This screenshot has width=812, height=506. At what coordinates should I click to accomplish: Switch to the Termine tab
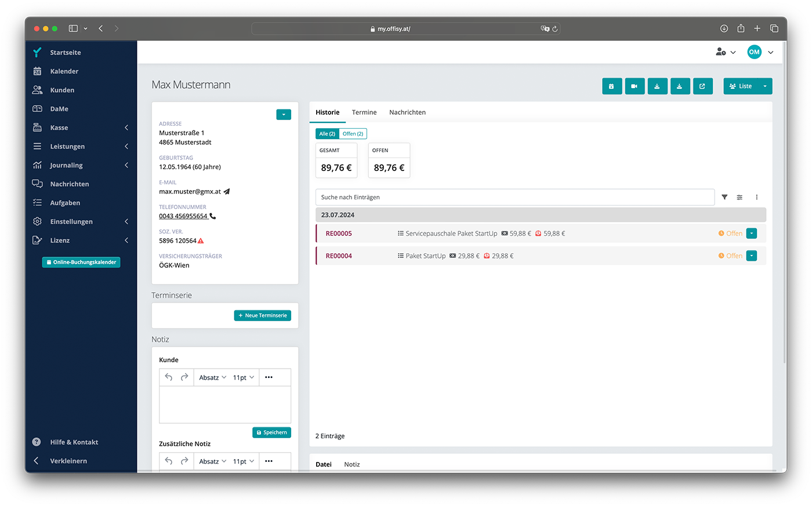click(x=364, y=112)
